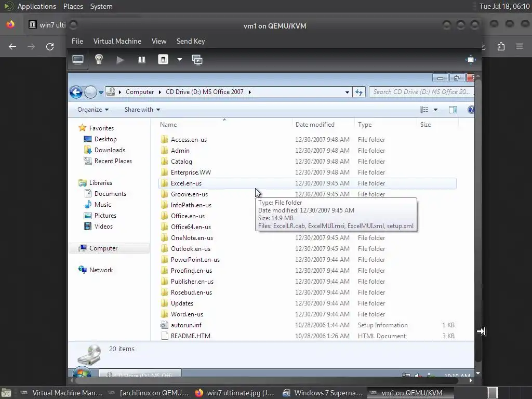Open the Share with menu
The width and height of the screenshot is (532, 399).
point(142,110)
